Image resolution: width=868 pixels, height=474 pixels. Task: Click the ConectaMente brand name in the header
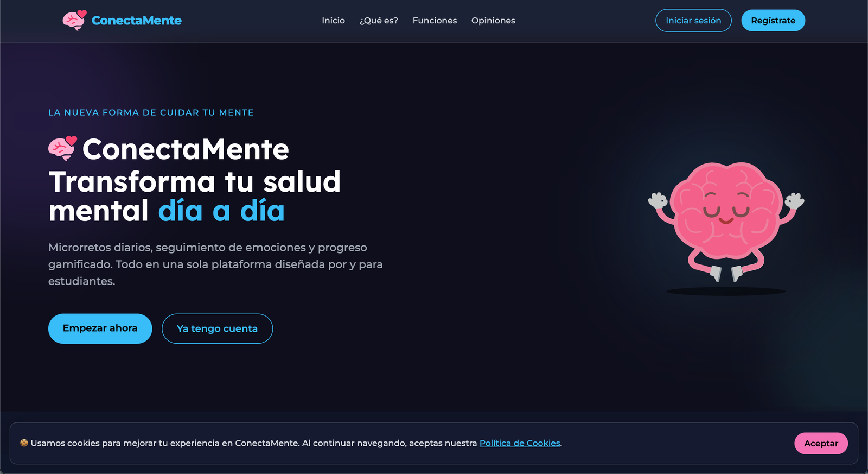pyautogui.click(x=136, y=21)
